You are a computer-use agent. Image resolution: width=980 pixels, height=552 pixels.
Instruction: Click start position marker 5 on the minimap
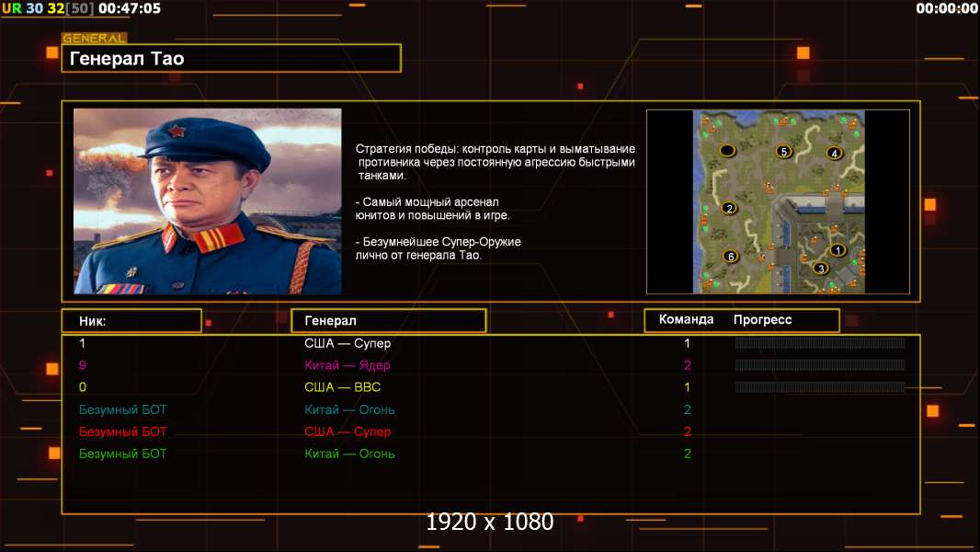(783, 151)
